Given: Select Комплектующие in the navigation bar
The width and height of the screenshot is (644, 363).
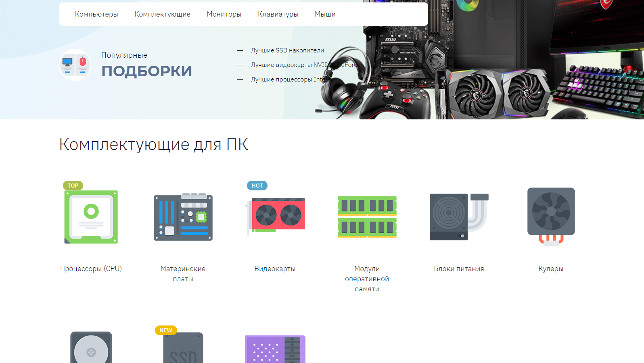Looking at the screenshot, I should click(x=162, y=14).
